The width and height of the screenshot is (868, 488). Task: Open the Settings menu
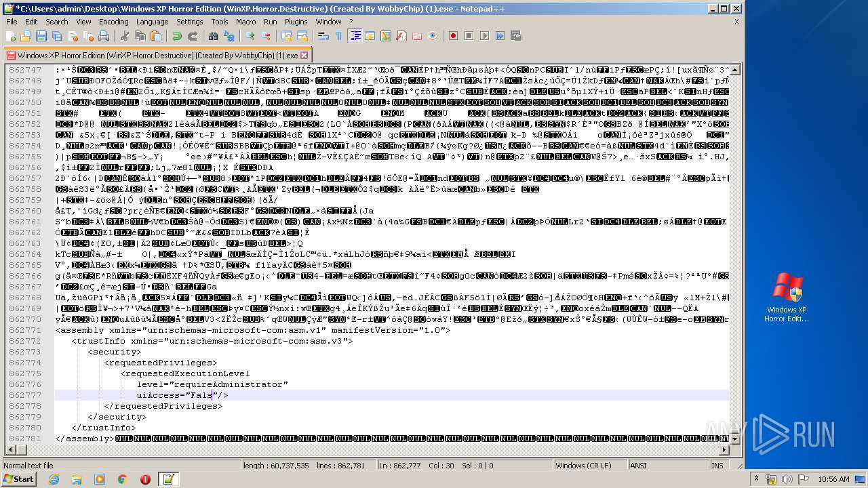190,22
